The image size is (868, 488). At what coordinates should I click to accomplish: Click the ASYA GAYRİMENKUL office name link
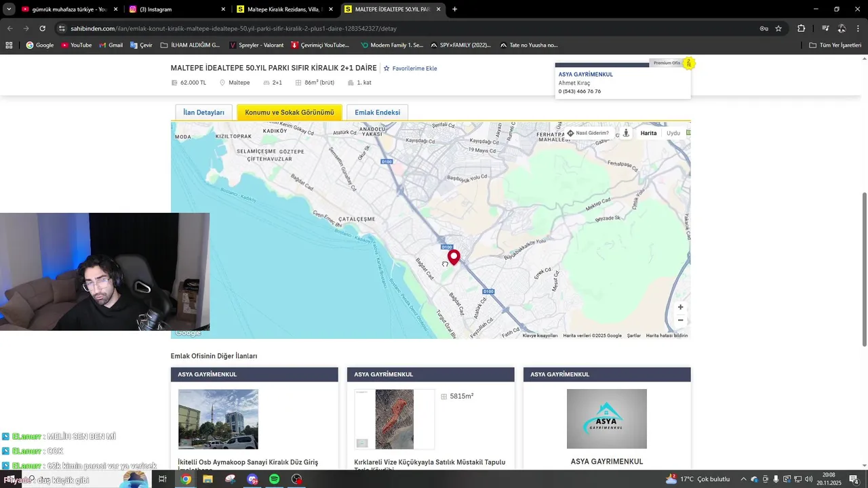click(585, 75)
